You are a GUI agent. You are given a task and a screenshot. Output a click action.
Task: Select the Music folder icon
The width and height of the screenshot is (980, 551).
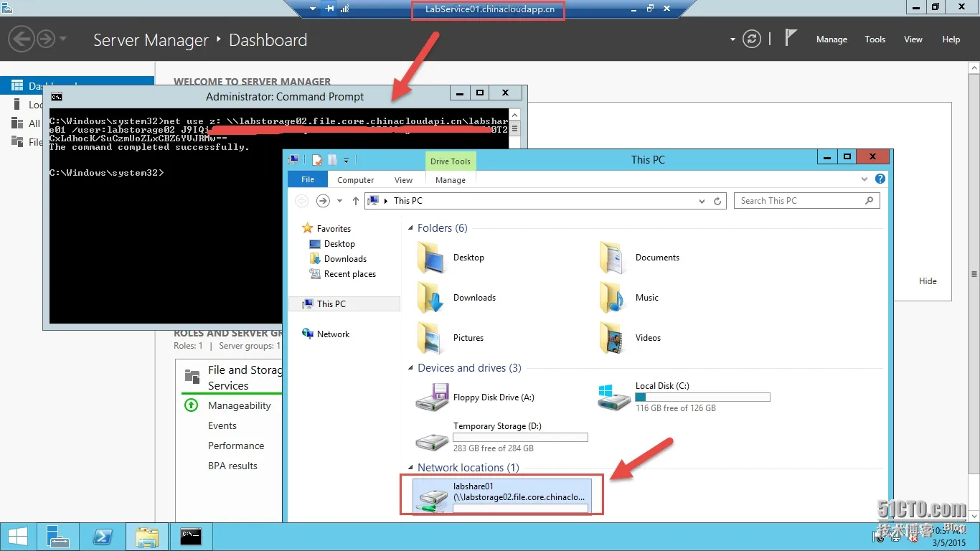pyautogui.click(x=613, y=298)
